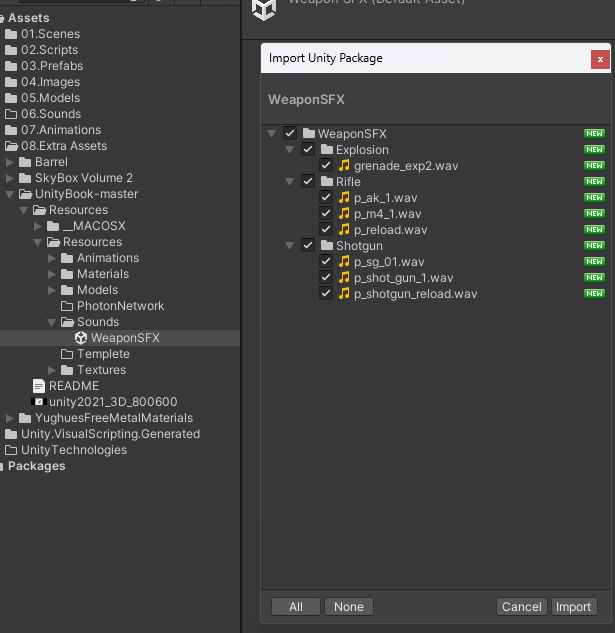Collapse the Rifle folder in dialog
Screen dimensions: 615x633
pos(290,182)
